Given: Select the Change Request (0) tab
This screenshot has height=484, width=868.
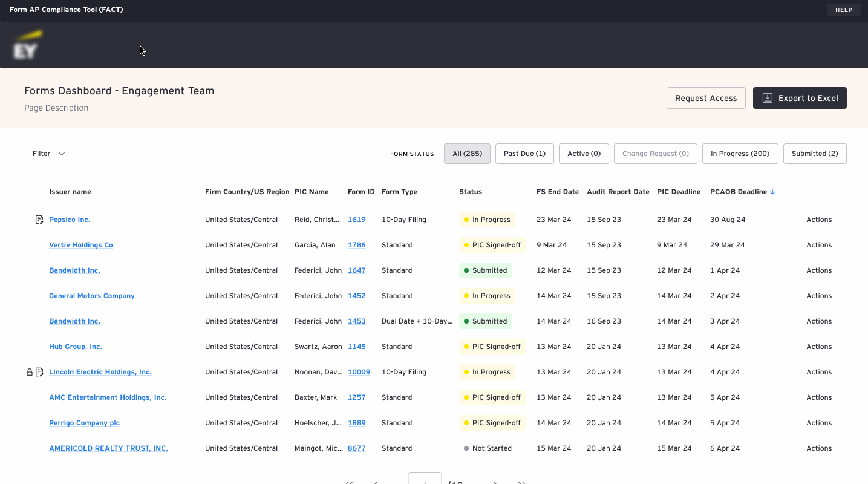Looking at the screenshot, I should coord(656,154).
